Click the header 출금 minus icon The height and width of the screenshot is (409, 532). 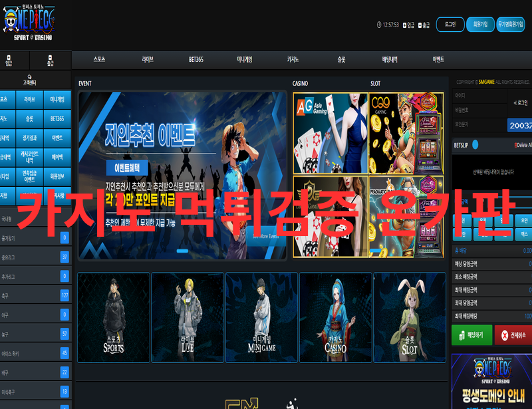[420, 25]
